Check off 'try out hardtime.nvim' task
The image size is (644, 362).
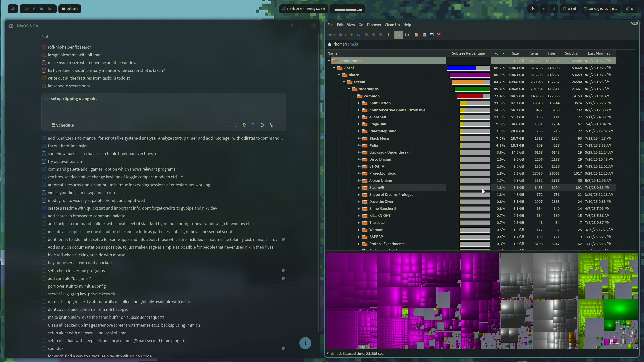point(44,146)
